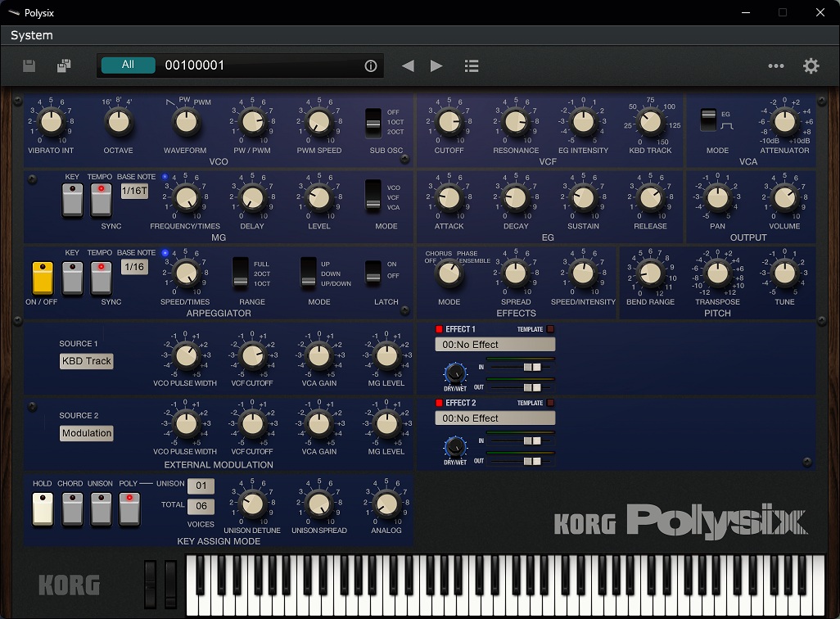The width and height of the screenshot is (840, 619).
Task: Click the EG DECAY knob
Action: tap(517, 198)
